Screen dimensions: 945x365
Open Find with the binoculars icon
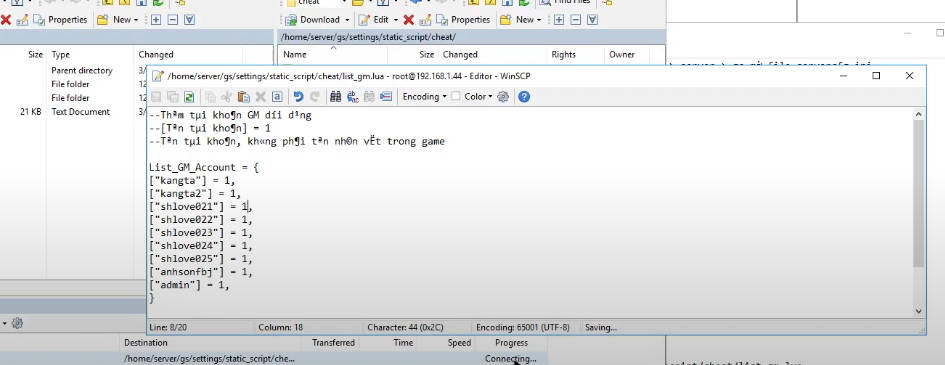point(336,96)
